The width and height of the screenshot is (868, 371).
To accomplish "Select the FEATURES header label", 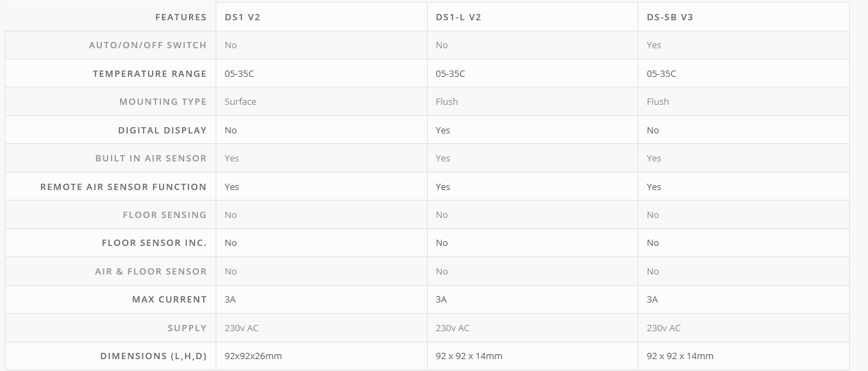I will pyautogui.click(x=181, y=17).
